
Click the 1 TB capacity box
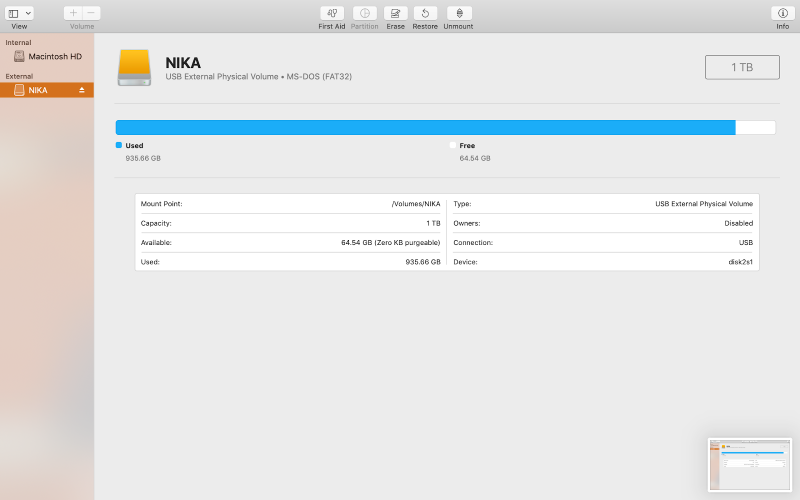(742, 67)
